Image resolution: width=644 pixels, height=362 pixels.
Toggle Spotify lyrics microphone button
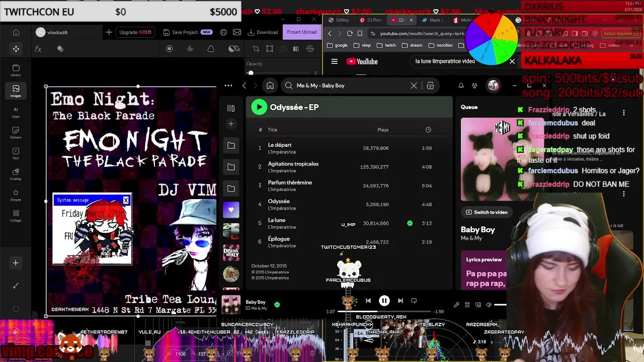(456, 305)
